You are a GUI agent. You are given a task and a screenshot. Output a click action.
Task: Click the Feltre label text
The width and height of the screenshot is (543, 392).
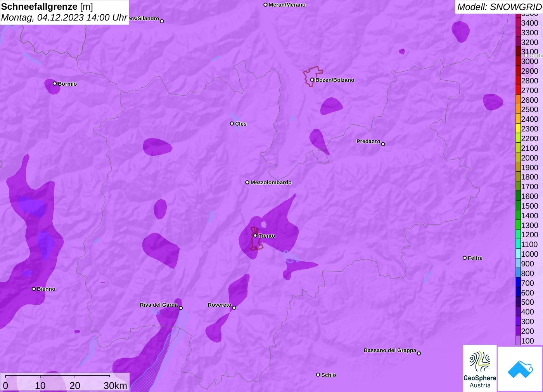click(475, 258)
